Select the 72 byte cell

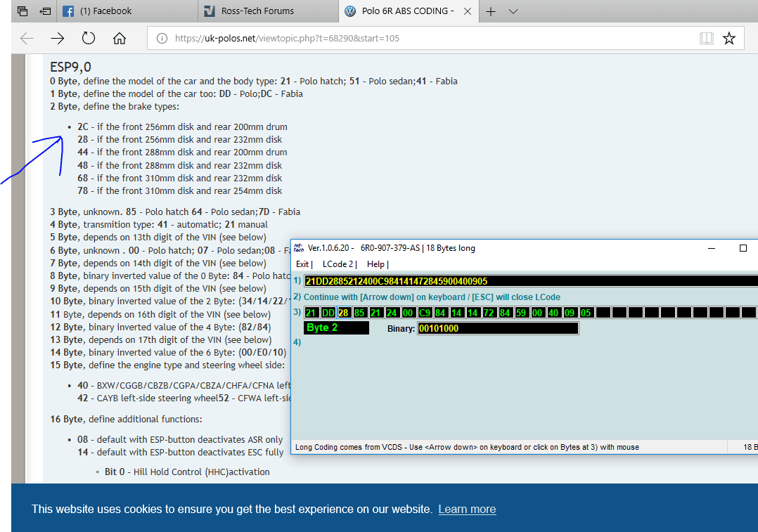[x=489, y=313]
